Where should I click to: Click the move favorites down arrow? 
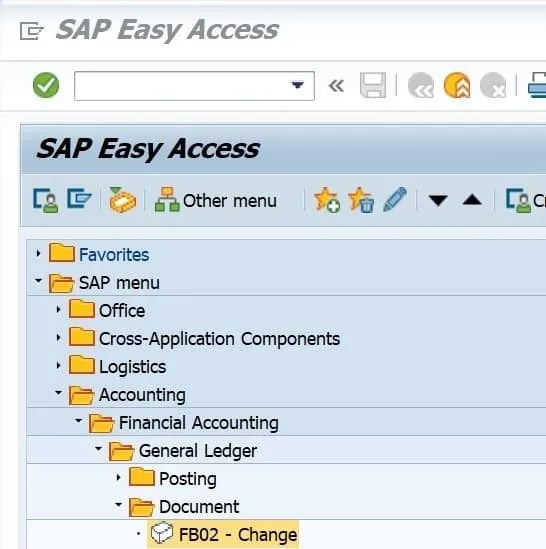(438, 201)
